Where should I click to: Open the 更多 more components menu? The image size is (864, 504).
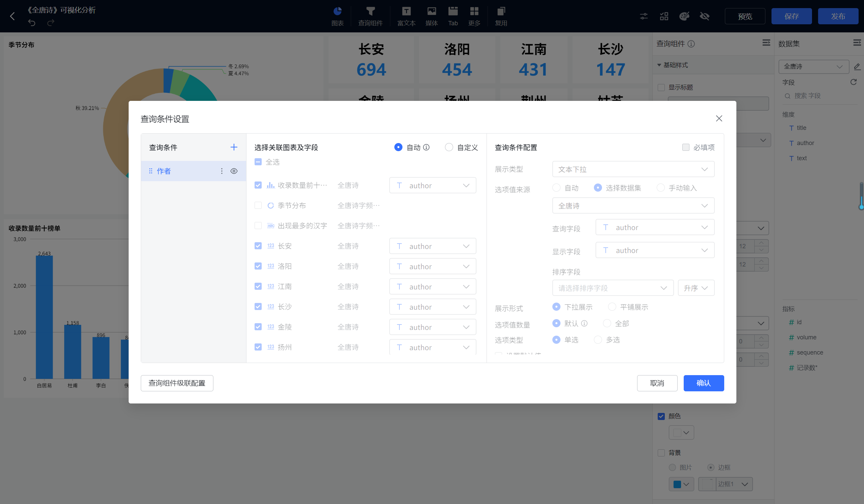coord(474,16)
